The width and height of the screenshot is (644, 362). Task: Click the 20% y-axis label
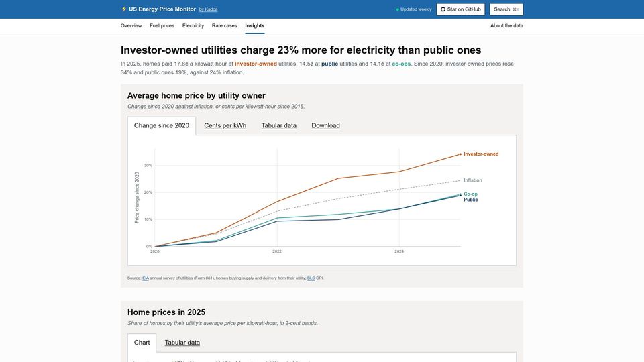148,192
